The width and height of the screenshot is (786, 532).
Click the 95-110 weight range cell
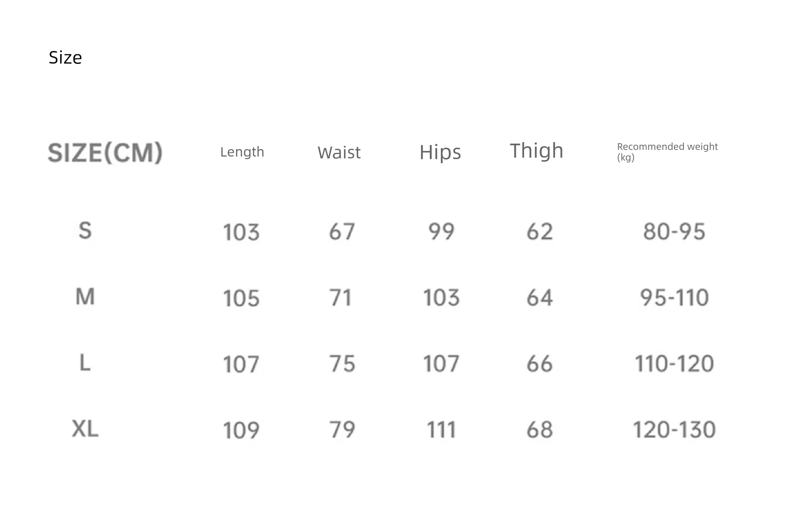[x=674, y=298]
